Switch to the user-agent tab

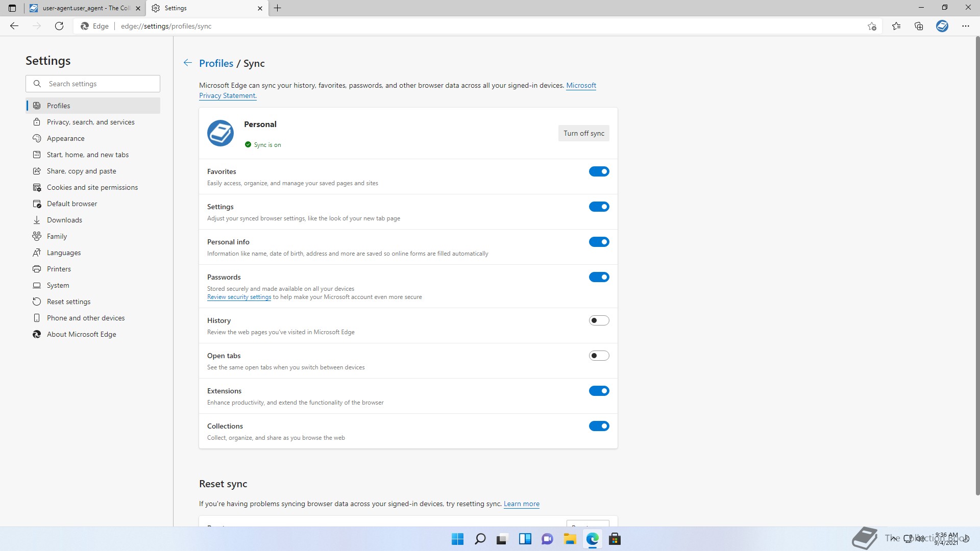(x=85, y=8)
